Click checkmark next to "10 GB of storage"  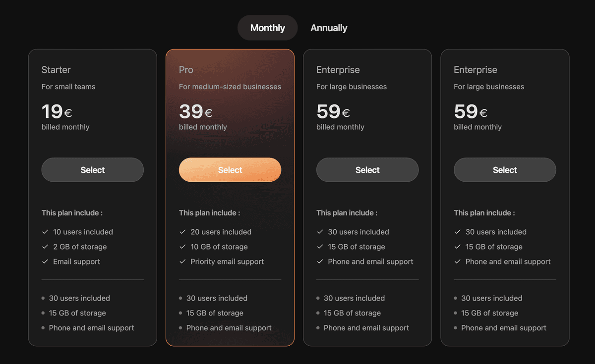point(182,247)
